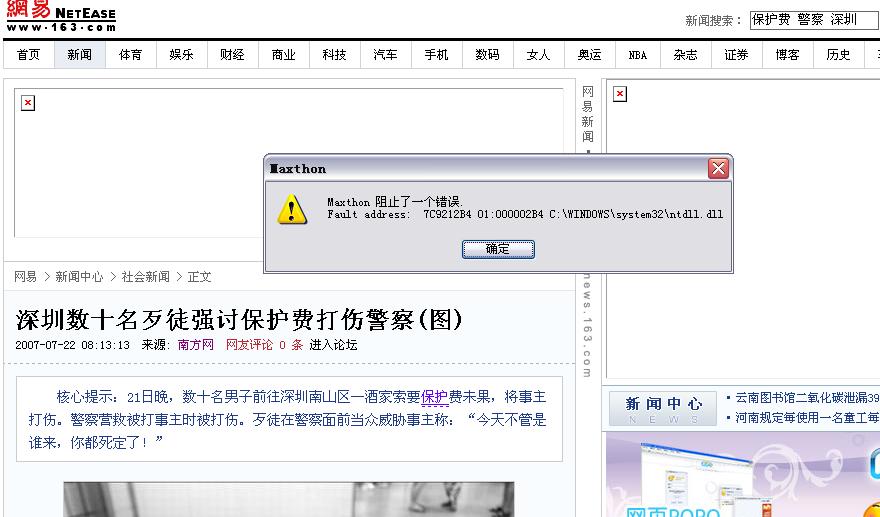Click the article headline 深圳数十名歹徒强讨保护费打伤警察
Viewport: 880px width, 517px height.
[239, 320]
